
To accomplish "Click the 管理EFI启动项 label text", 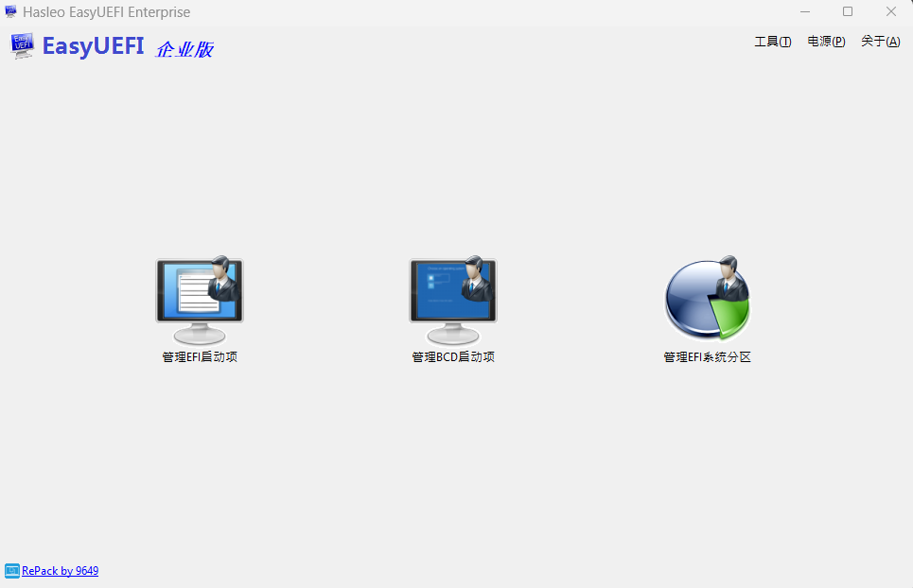I will point(200,357).
